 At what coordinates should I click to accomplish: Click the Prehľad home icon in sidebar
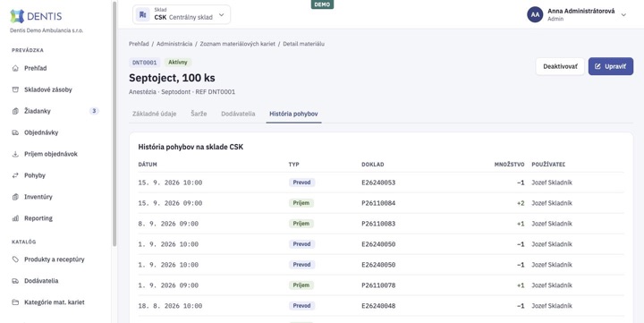(x=15, y=68)
